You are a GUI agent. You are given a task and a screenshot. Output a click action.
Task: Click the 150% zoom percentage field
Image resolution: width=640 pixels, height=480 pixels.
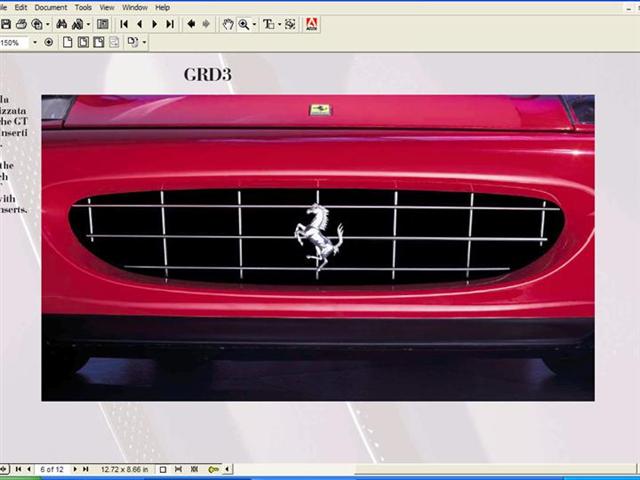click(14, 42)
